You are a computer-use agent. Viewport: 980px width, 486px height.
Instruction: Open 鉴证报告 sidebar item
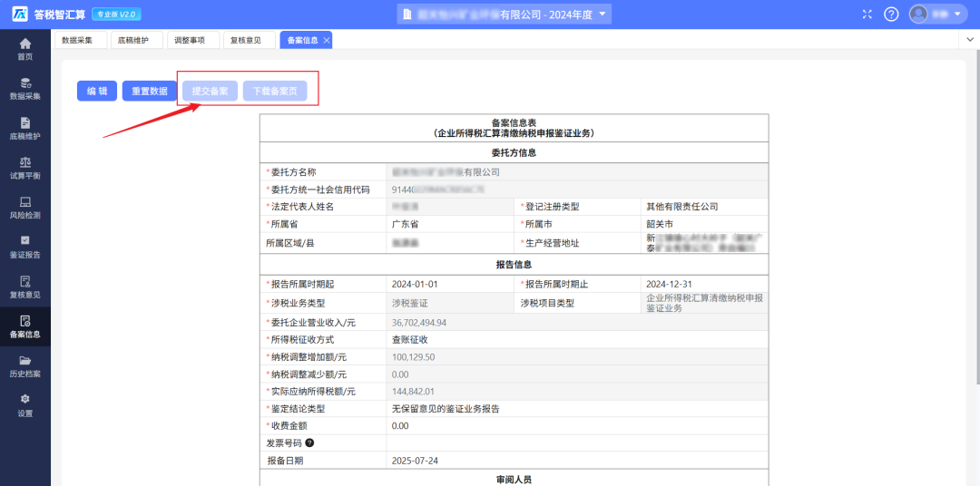point(25,248)
